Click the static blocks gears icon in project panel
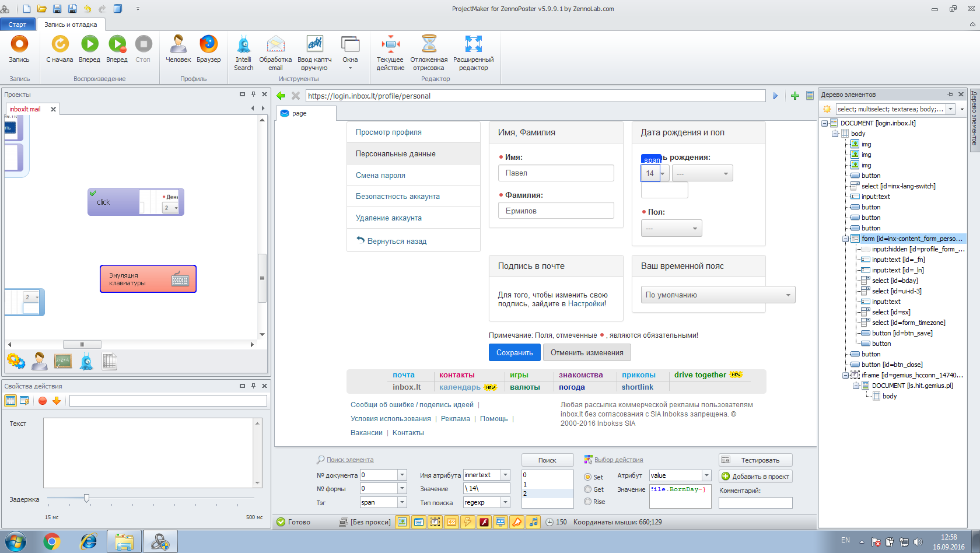This screenshot has width=980, height=553. [16, 362]
